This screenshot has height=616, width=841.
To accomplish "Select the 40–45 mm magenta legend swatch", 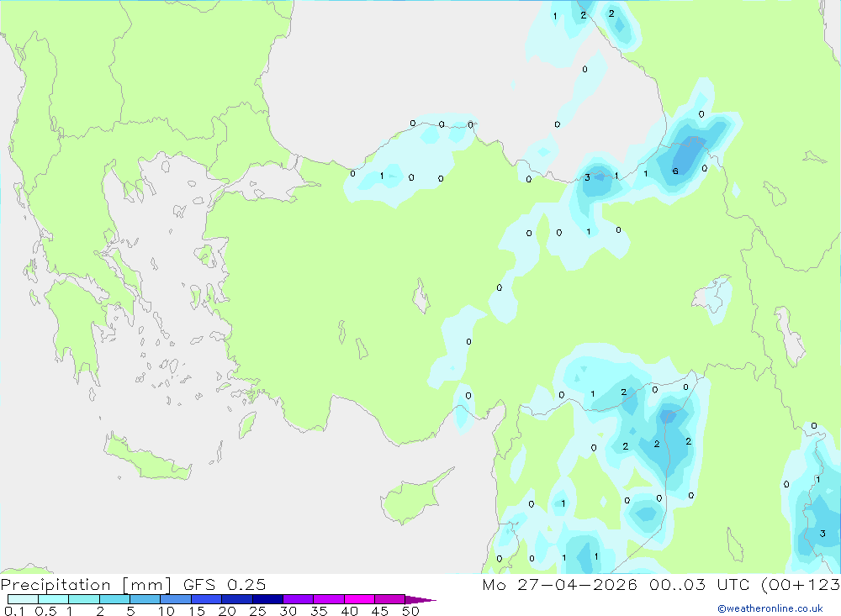I will click(x=359, y=599).
